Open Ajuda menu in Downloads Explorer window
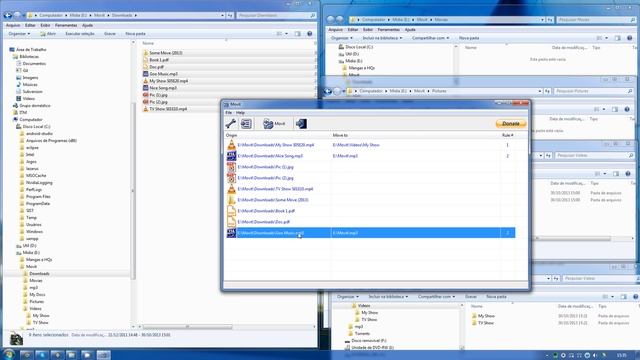This screenshot has height=360, width=640. tap(87, 25)
